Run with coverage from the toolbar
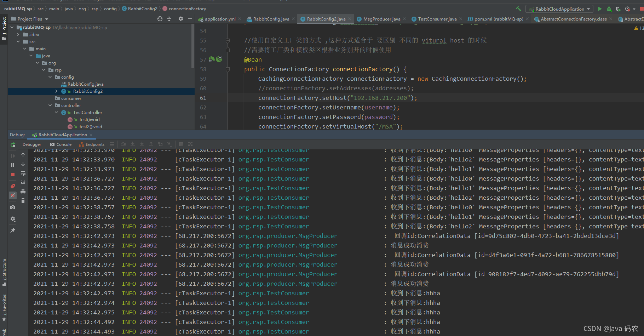The image size is (644, 336). tap(618, 9)
